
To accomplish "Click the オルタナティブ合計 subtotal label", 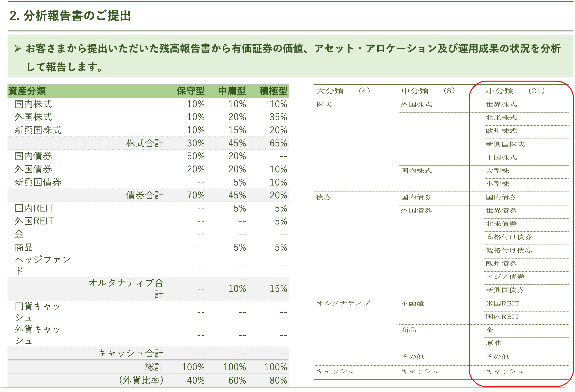I will coord(126,288).
